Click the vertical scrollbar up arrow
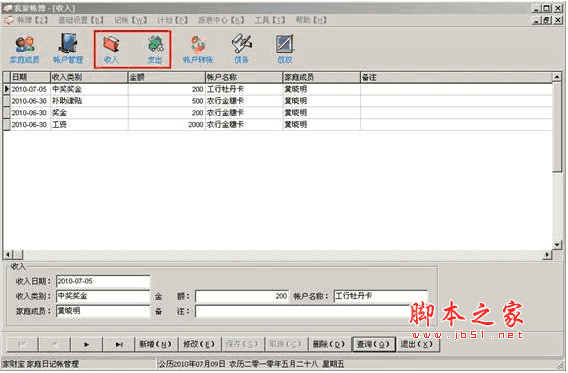 tap(557, 77)
